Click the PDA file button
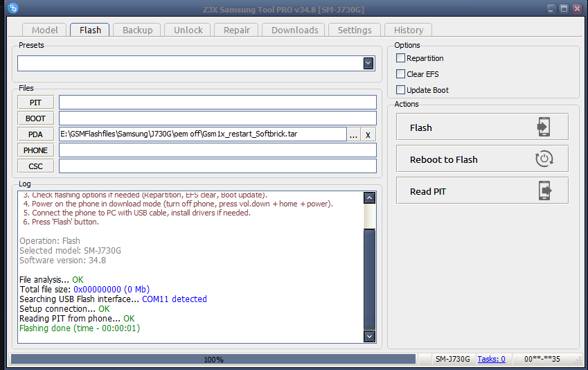Screen dimensions: 588x370 (35, 134)
